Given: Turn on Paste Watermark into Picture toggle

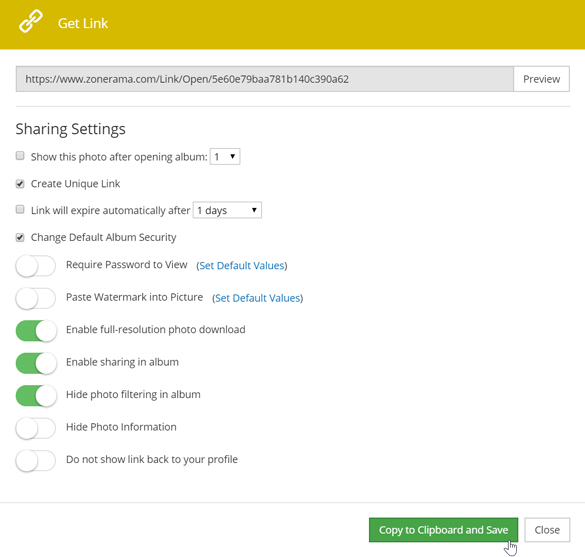Looking at the screenshot, I should point(36,298).
